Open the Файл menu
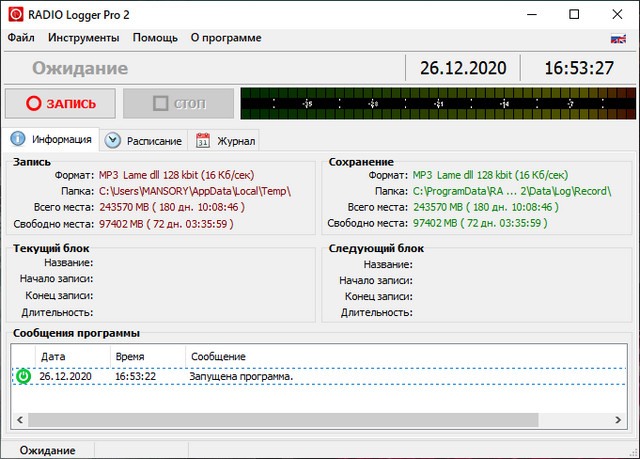 tap(21, 38)
